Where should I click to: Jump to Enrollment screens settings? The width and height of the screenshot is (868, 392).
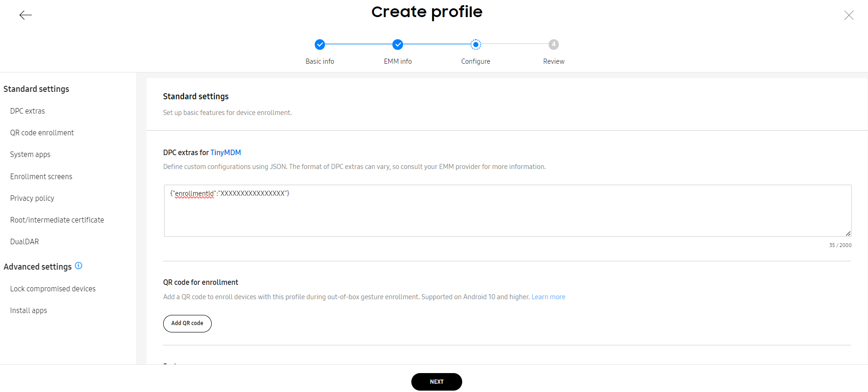pyautogui.click(x=41, y=176)
